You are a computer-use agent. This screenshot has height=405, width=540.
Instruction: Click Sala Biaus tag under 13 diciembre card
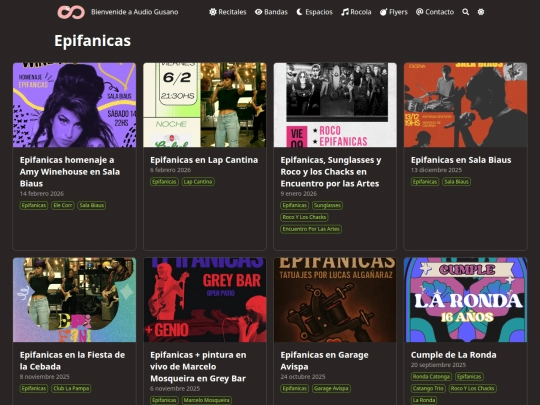456,181
